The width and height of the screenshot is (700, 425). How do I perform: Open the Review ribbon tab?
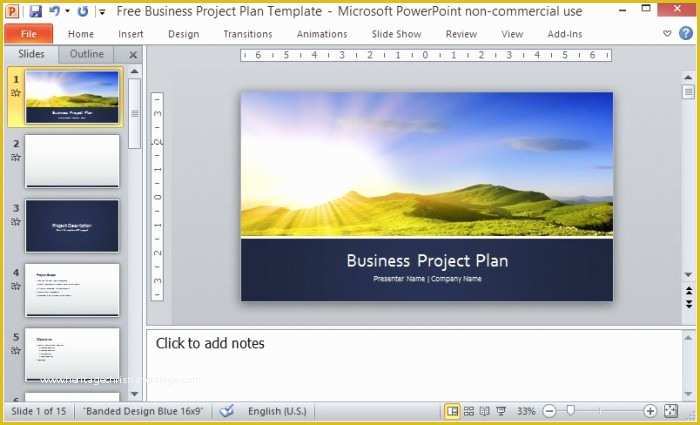pos(461,34)
